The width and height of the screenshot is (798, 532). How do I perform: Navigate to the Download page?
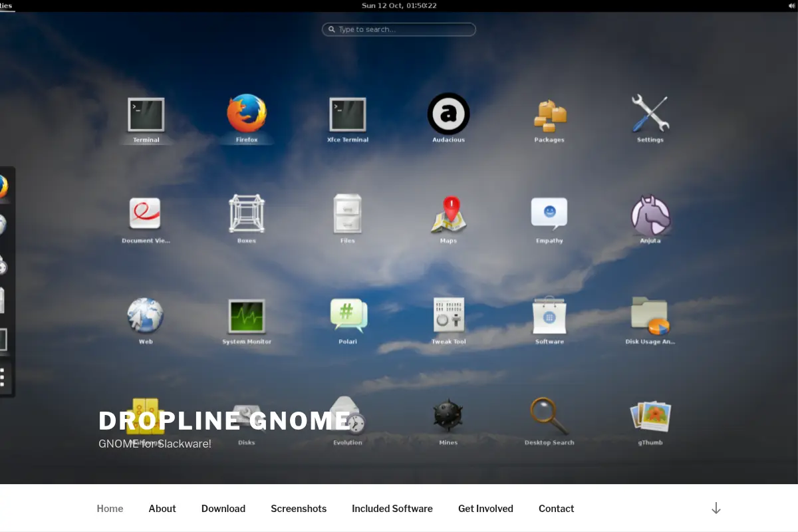(x=223, y=509)
